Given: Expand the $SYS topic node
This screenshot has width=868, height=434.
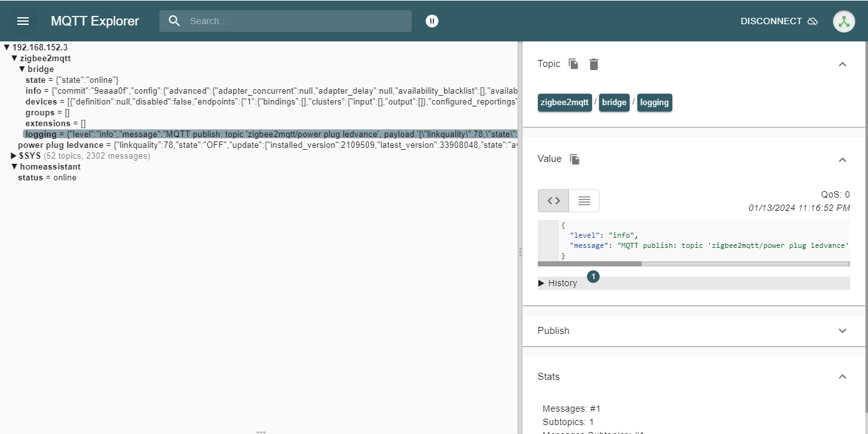Looking at the screenshot, I should pos(15,156).
